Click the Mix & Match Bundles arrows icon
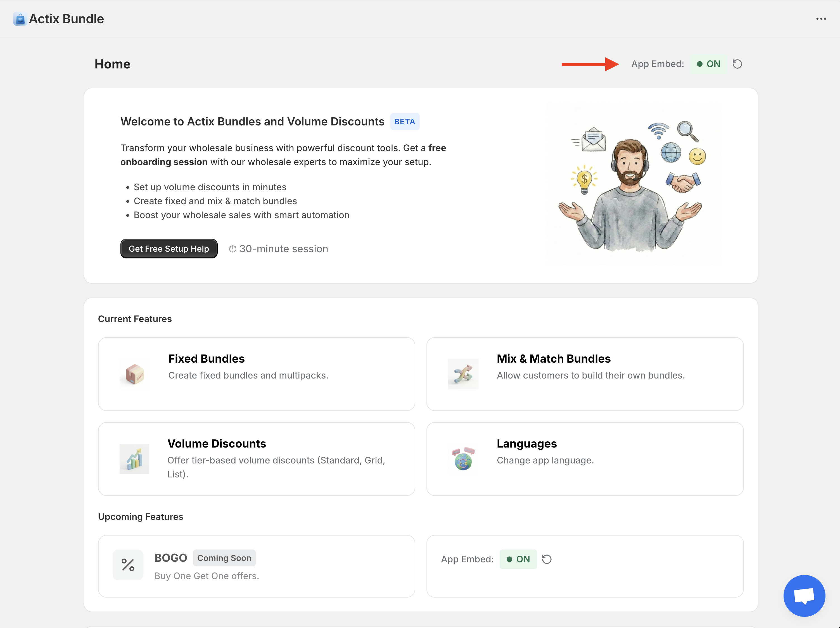This screenshot has height=628, width=840. [463, 374]
